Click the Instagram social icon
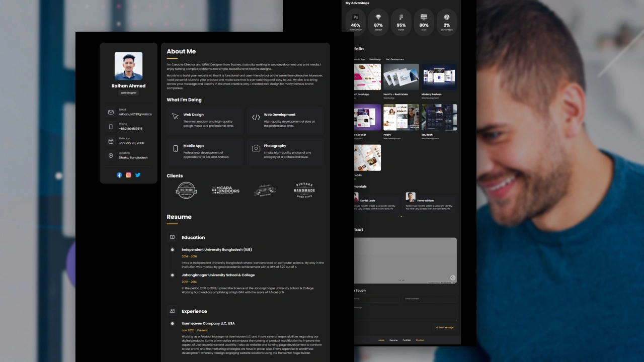Image resolution: width=644 pixels, height=362 pixels. 128,175
